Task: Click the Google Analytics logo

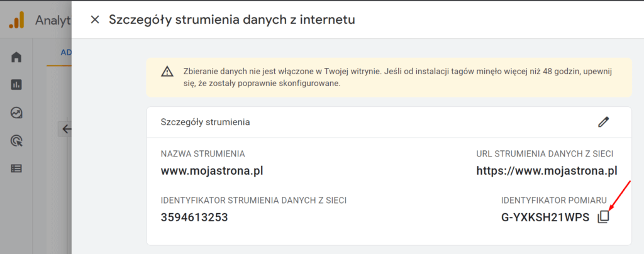Action: pos(17,20)
